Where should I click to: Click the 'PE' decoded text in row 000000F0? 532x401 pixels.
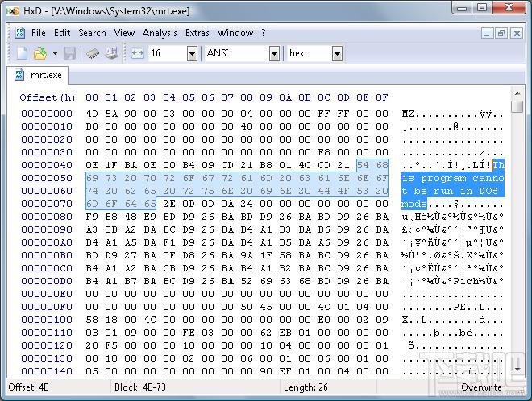tap(459, 307)
